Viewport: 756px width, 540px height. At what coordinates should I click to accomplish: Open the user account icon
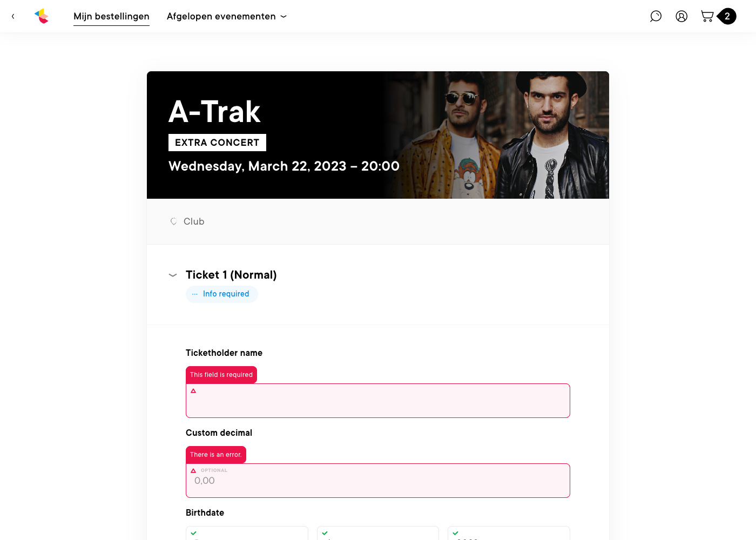pos(681,16)
